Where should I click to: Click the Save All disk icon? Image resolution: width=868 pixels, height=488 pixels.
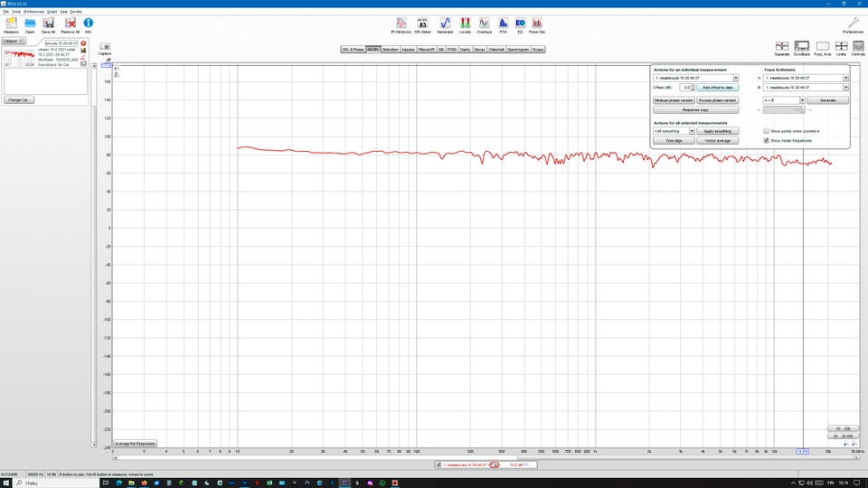pyautogui.click(x=49, y=23)
